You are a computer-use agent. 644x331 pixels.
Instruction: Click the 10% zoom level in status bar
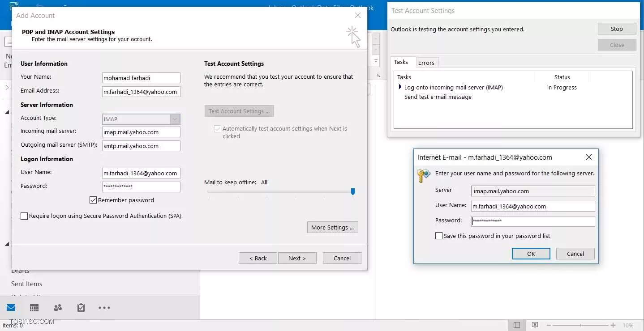pos(628,325)
